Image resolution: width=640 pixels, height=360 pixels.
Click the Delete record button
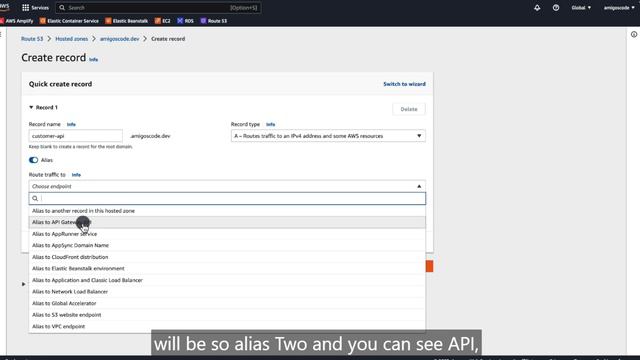click(409, 109)
